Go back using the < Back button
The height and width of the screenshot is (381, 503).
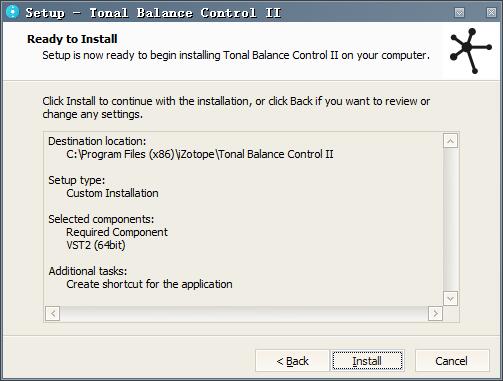pos(292,361)
